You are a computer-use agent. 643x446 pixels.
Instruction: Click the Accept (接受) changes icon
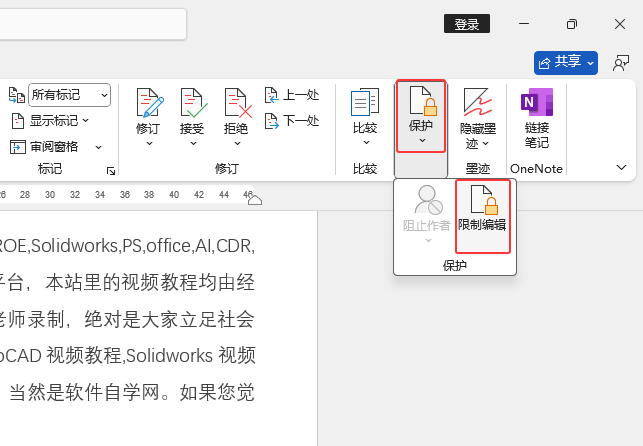193,102
